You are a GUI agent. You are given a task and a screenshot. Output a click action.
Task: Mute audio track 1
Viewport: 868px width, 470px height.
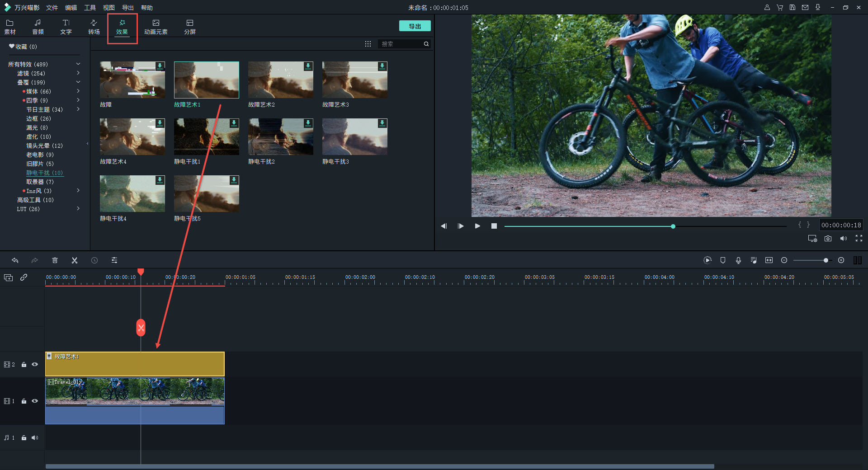pyautogui.click(x=35, y=437)
